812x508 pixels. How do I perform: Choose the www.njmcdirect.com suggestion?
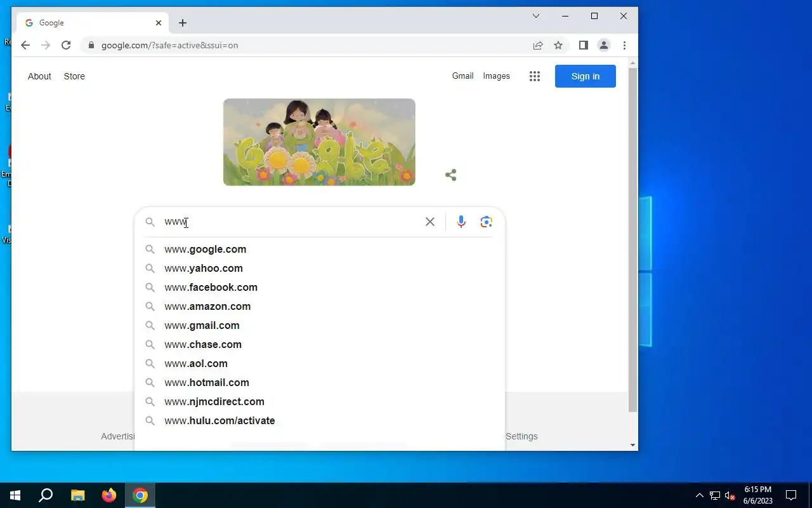click(x=320, y=401)
